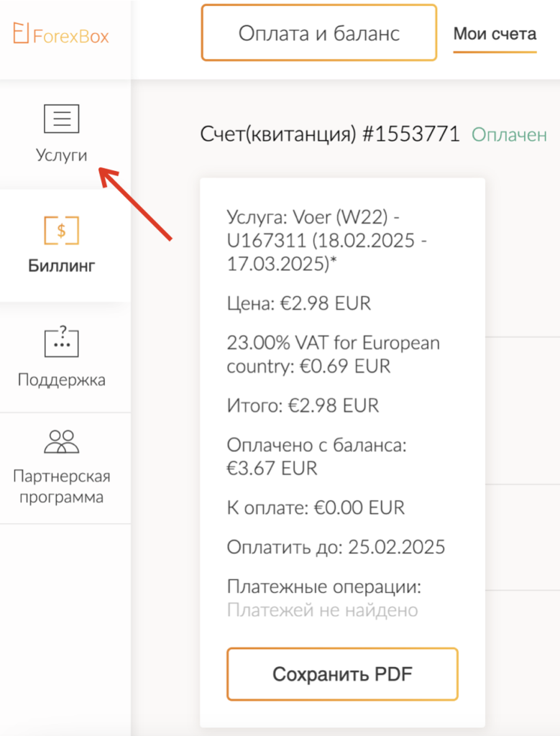
Task: Select the Биллинг dollar-sign icon
Action: tap(61, 230)
